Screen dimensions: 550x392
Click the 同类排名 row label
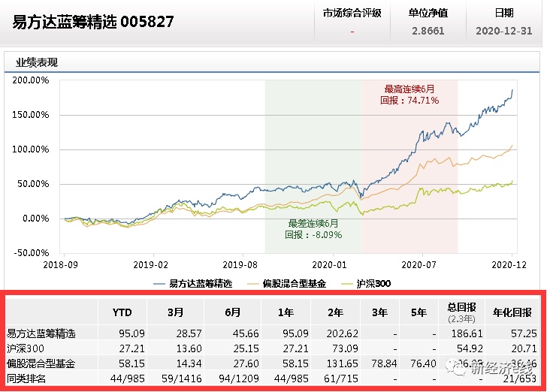26,378
